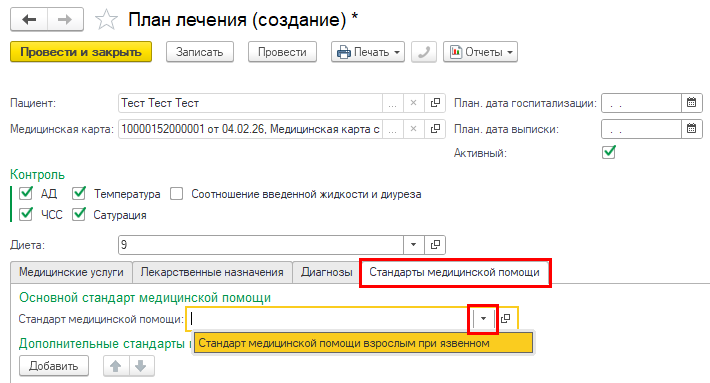Move row down with the down arrow button
This screenshot has width=710, height=383.
pyautogui.click(x=141, y=366)
